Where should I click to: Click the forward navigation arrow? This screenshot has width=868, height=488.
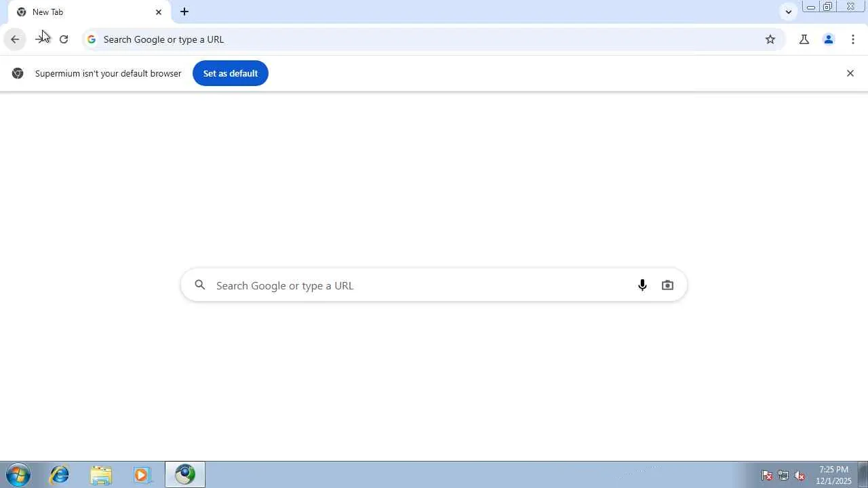coord(40,39)
